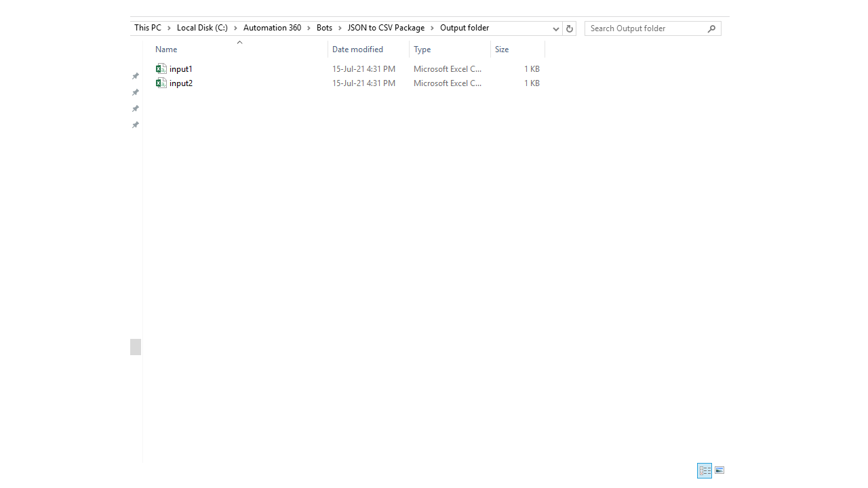Click the Type cell of input1
Screen dimensions: 868x488
(448, 69)
